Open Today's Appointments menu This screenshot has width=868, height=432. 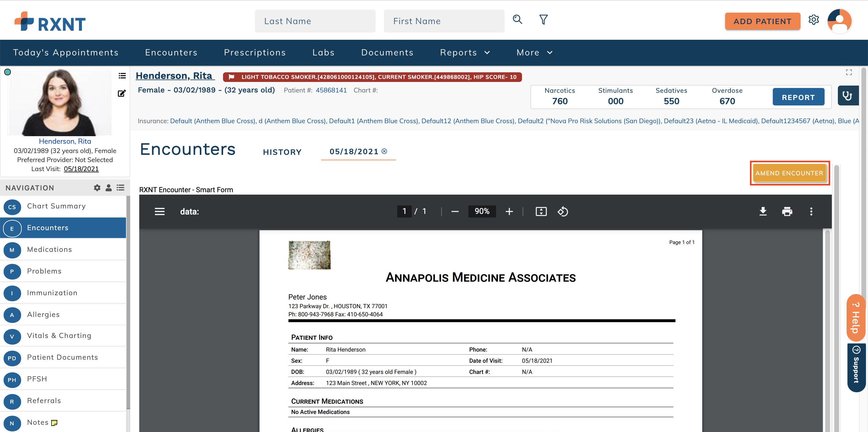pyautogui.click(x=66, y=52)
